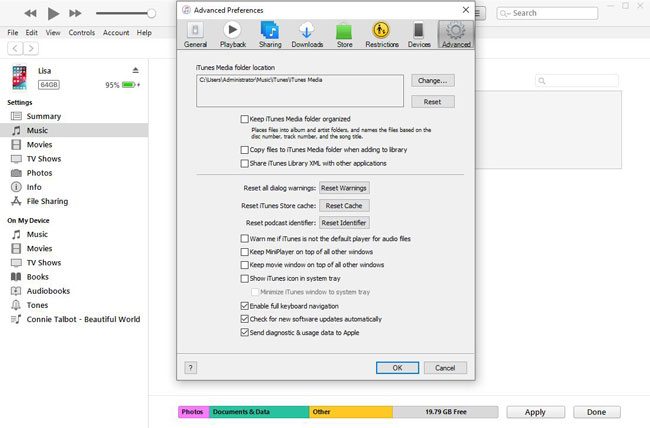
Task: Click the Reset folder location button
Action: [x=433, y=102]
